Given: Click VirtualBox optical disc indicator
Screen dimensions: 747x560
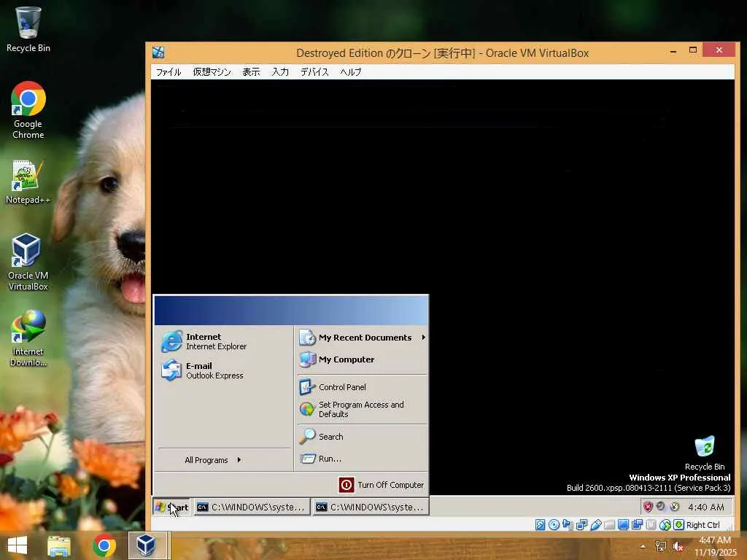Looking at the screenshot, I should [554, 525].
